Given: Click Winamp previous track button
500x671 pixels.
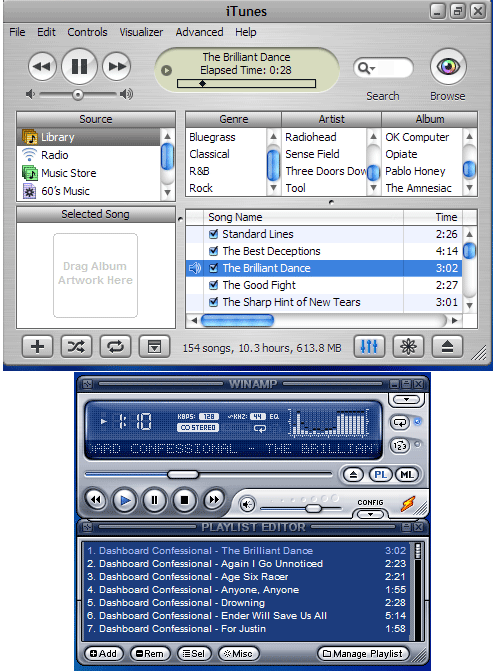Looking at the screenshot, I should [x=96, y=499].
